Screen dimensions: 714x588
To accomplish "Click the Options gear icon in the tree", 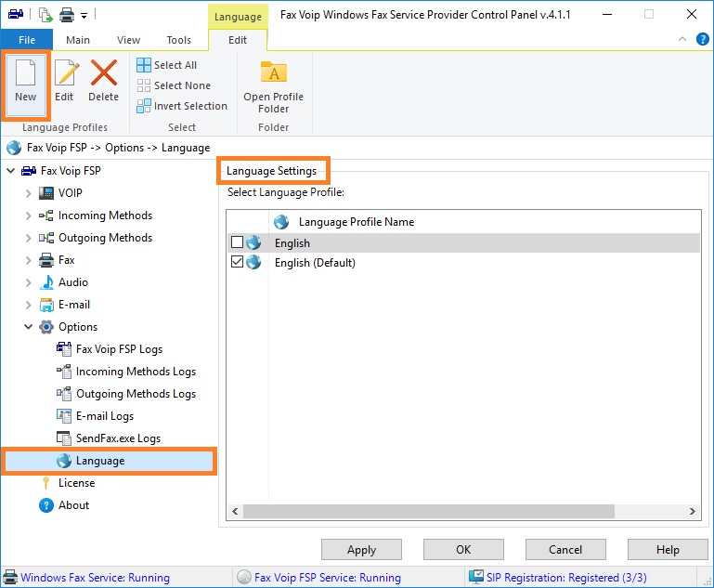I will coord(46,327).
